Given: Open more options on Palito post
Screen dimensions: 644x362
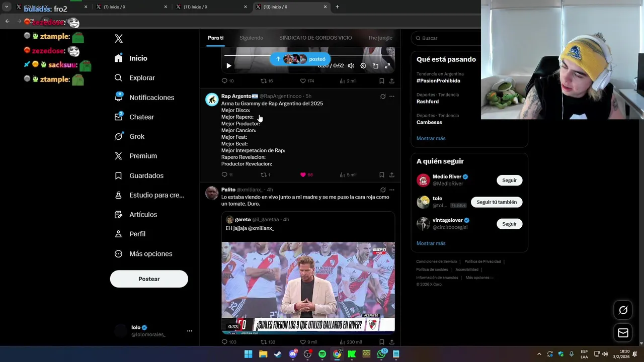Looking at the screenshot, I should [x=392, y=190].
